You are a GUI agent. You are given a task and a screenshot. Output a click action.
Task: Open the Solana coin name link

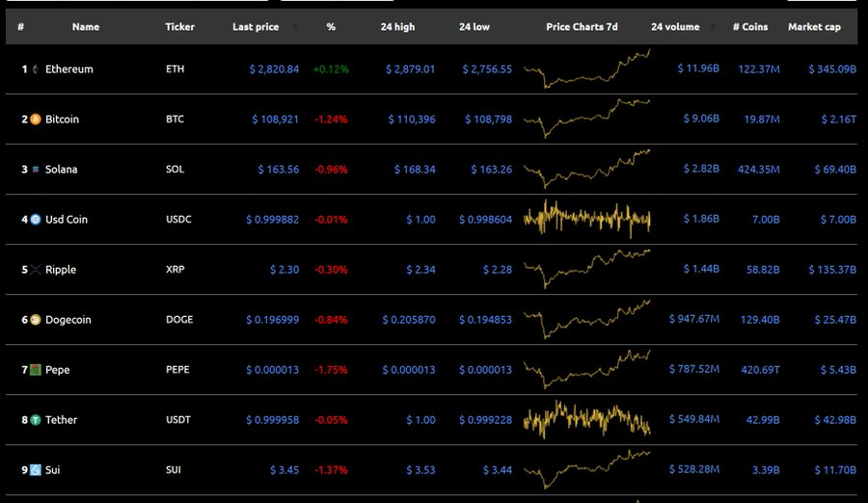pyautogui.click(x=62, y=170)
